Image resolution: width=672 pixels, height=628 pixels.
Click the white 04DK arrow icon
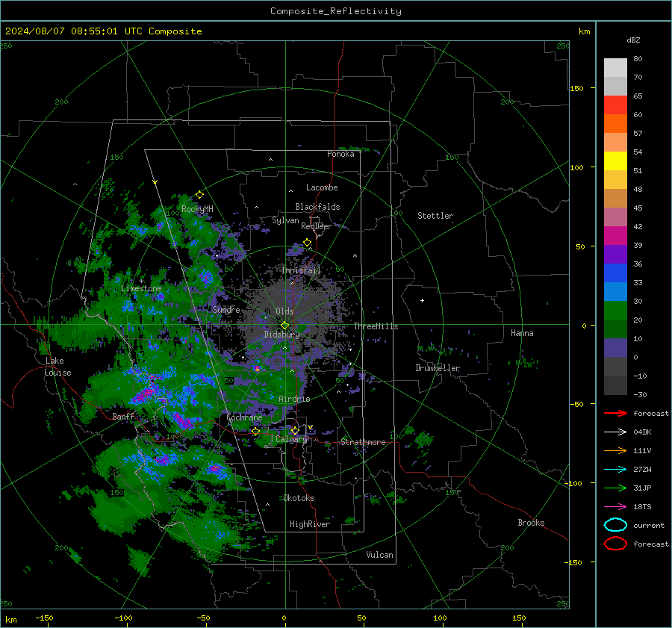615,432
